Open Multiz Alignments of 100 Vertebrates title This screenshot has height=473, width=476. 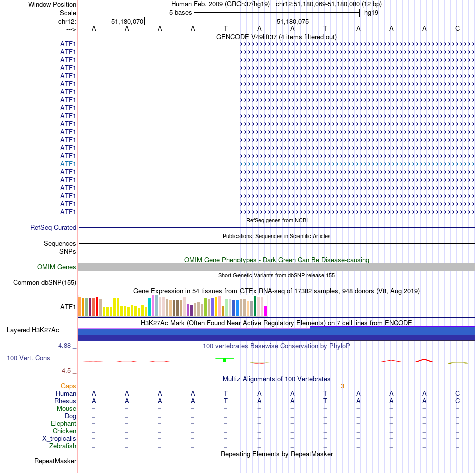coord(277,379)
